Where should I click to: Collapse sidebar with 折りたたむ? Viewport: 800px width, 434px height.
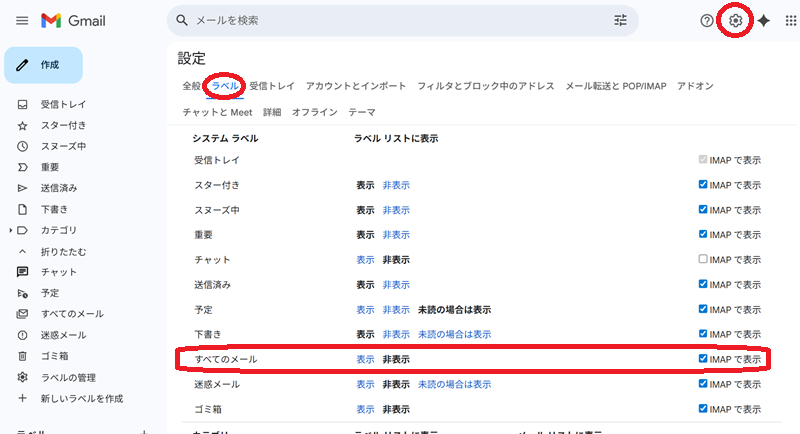click(x=63, y=251)
